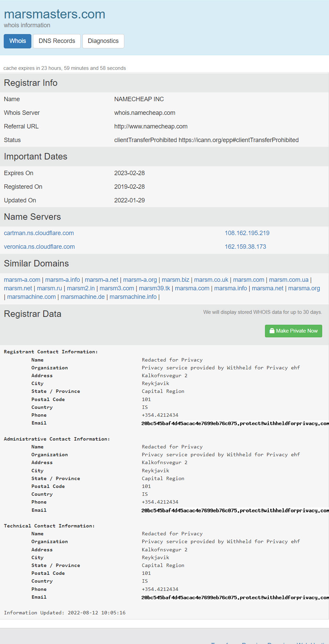The height and width of the screenshot is (644, 329).
Task: Open similar domain marsm-a.net
Action: [101, 280]
